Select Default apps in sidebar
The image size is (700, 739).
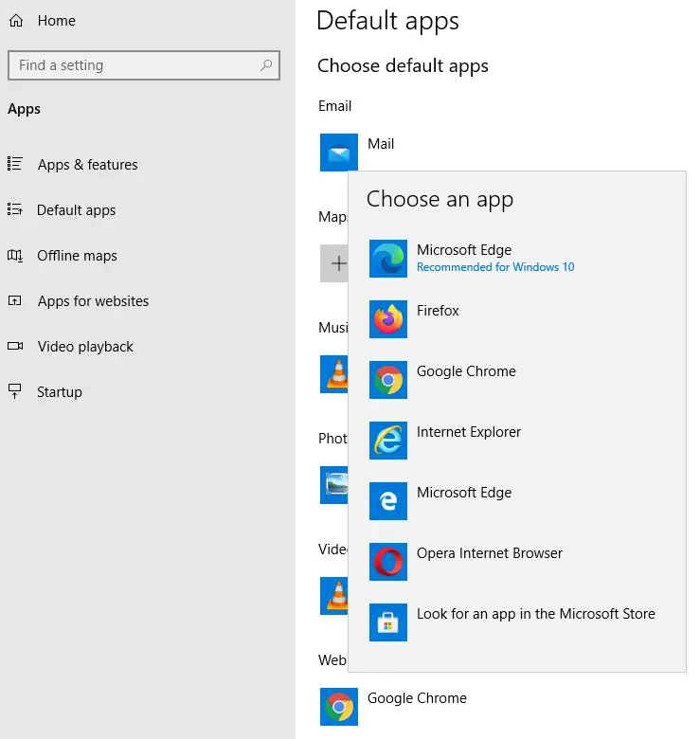click(77, 210)
